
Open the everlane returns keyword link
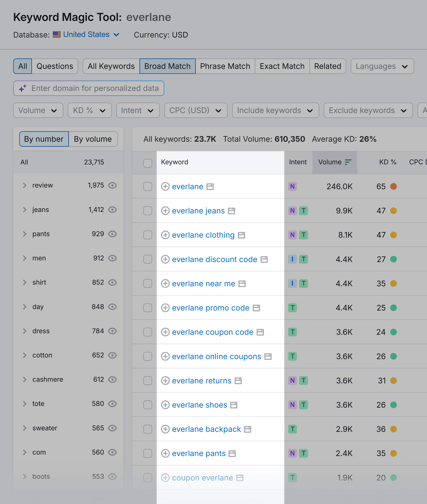click(202, 381)
